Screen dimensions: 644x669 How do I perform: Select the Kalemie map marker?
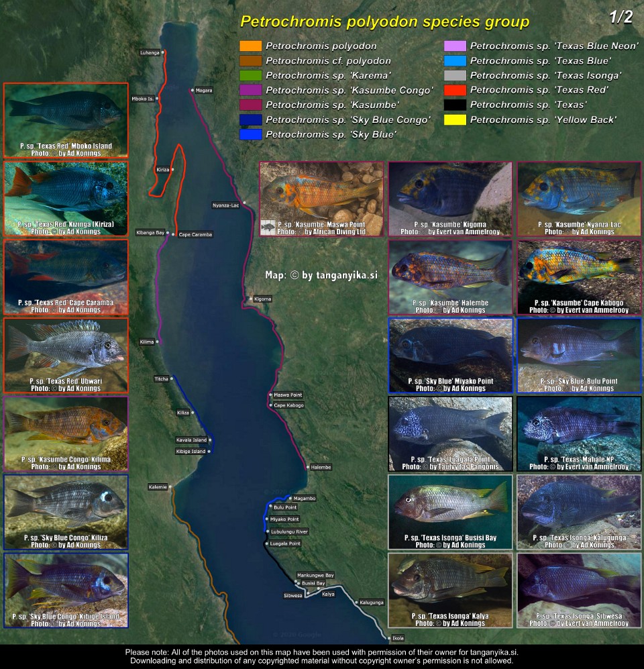170,486
